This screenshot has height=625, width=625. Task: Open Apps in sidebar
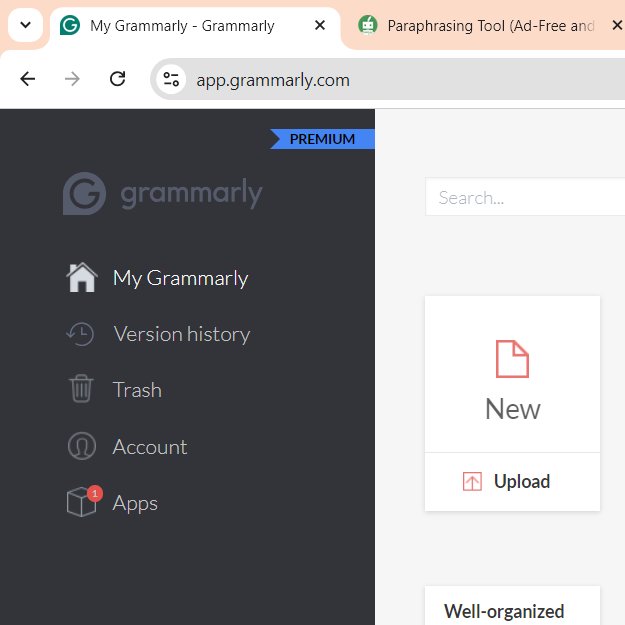135,503
